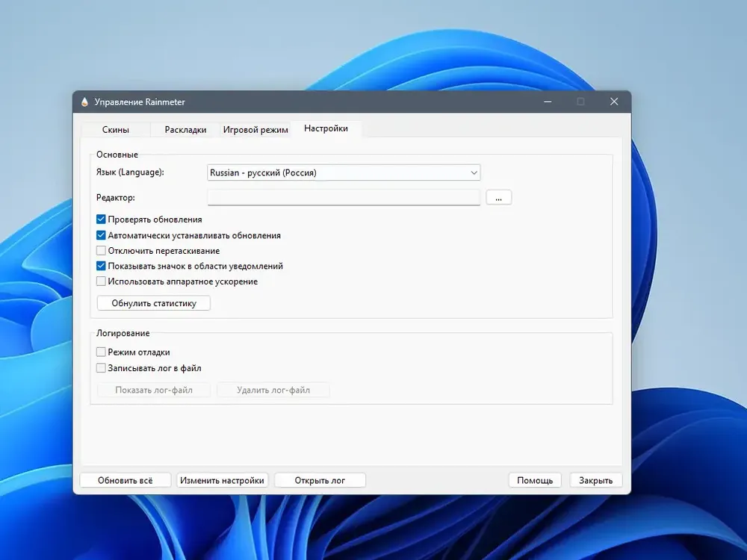The image size is (747, 560).
Task: Click the Обновить всё button
Action: pyautogui.click(x=125, y=480)
